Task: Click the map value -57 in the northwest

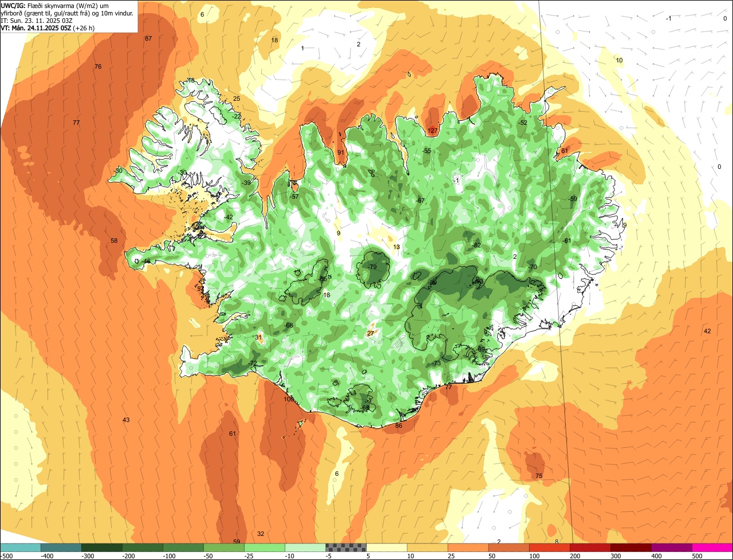Action: [x=294, y=196]
